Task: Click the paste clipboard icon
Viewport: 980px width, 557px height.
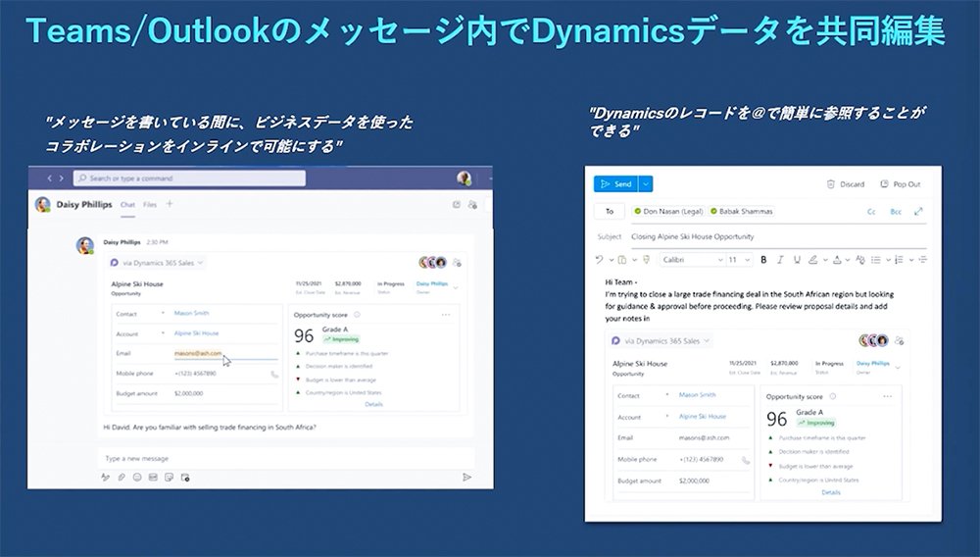Action: pyautogui.click(x=622, y=260)
